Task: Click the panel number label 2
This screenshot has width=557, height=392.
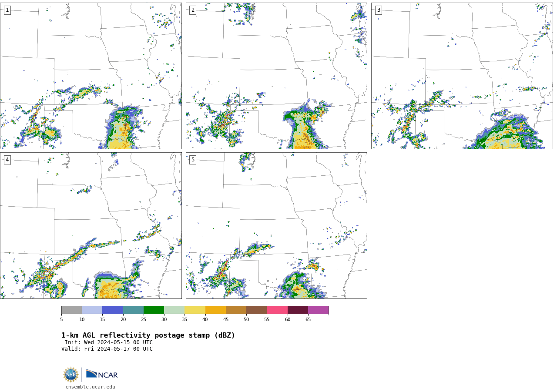Action: click(193, 10)
